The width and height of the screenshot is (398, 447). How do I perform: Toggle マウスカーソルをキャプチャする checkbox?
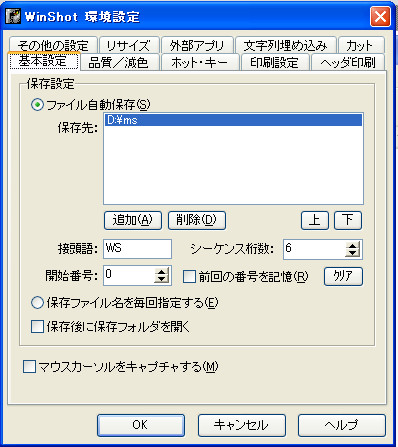click(29, 366)
